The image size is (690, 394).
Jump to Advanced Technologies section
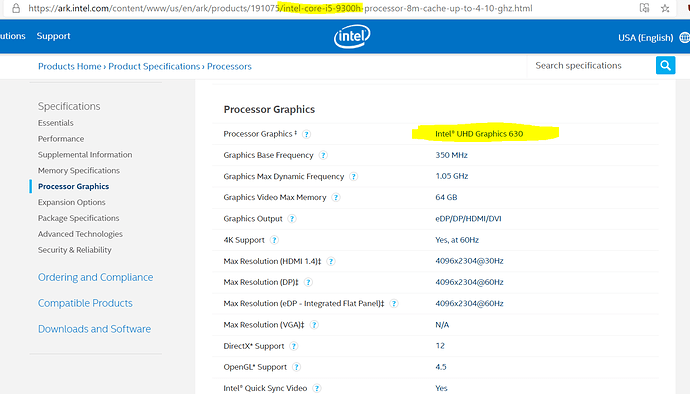pyautogui.click(x=80, y=234)
